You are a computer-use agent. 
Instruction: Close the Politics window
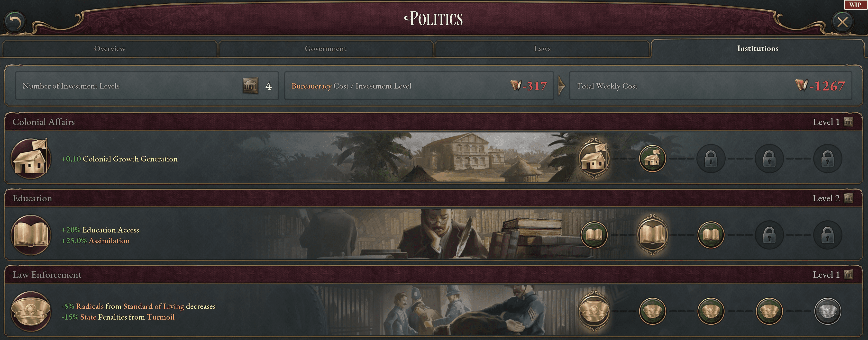point(842,22)
